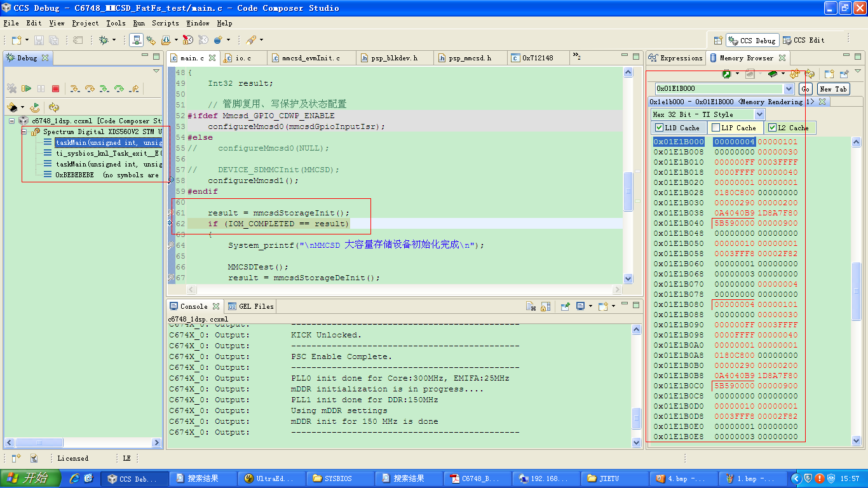The image size is (868, 488).
Task: Click the green Assembly Step Into icon
Action: tap(105, 89)
